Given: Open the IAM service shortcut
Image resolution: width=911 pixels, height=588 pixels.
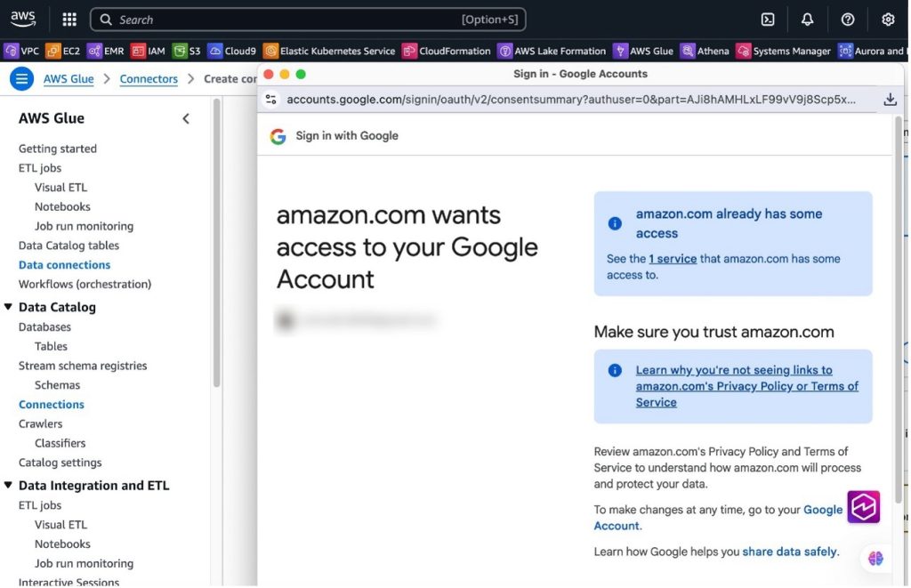Looking at the screenshot, I should [148, 51].
